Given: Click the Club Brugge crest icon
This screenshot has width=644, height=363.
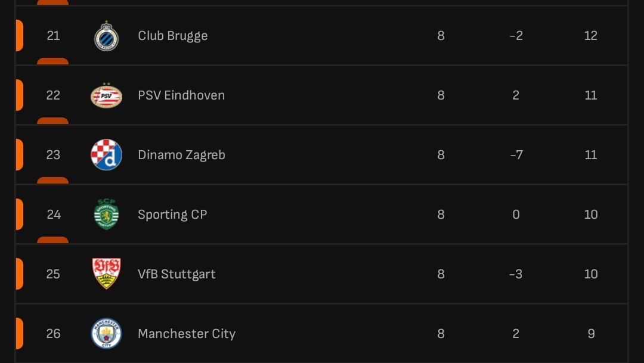Looking at the screenshot, I should coord(106,36).
